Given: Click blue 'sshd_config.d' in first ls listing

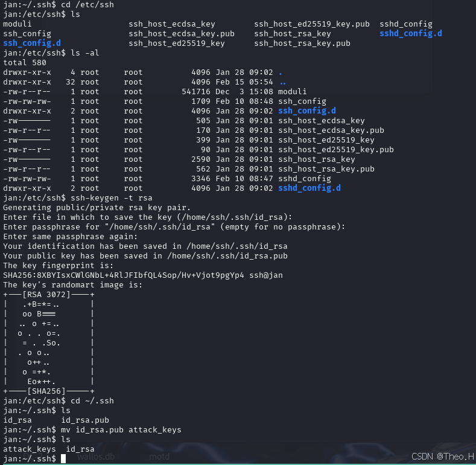Looking at the screenshot, I should tap(411, 33).
